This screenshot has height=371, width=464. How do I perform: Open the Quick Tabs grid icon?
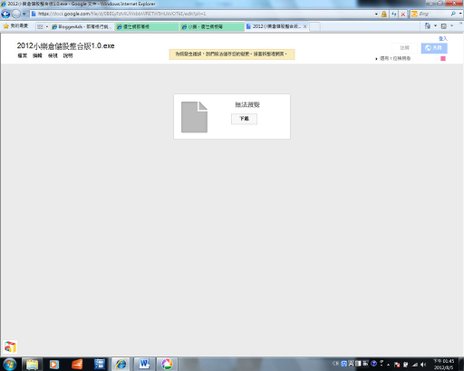pos(40,27)
